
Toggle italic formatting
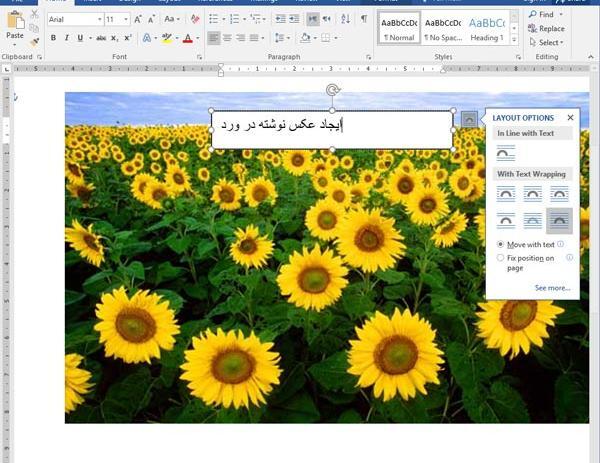[67, 38]
